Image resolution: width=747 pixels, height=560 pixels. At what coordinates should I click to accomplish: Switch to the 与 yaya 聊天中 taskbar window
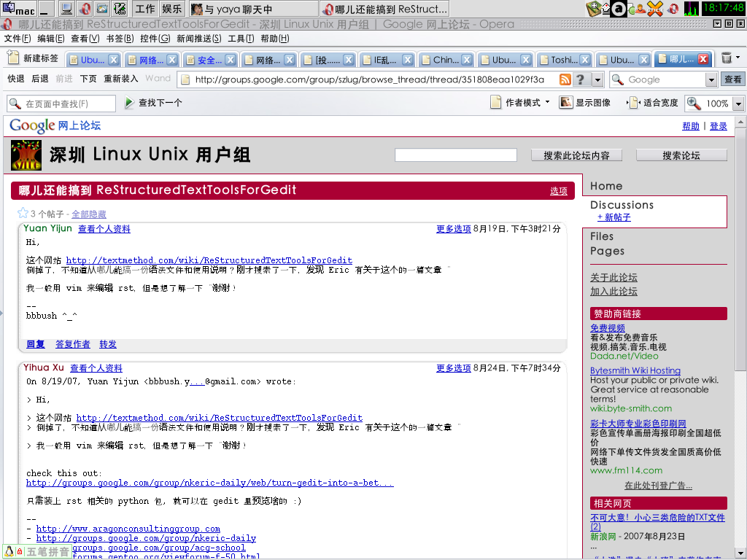[252, 9]
